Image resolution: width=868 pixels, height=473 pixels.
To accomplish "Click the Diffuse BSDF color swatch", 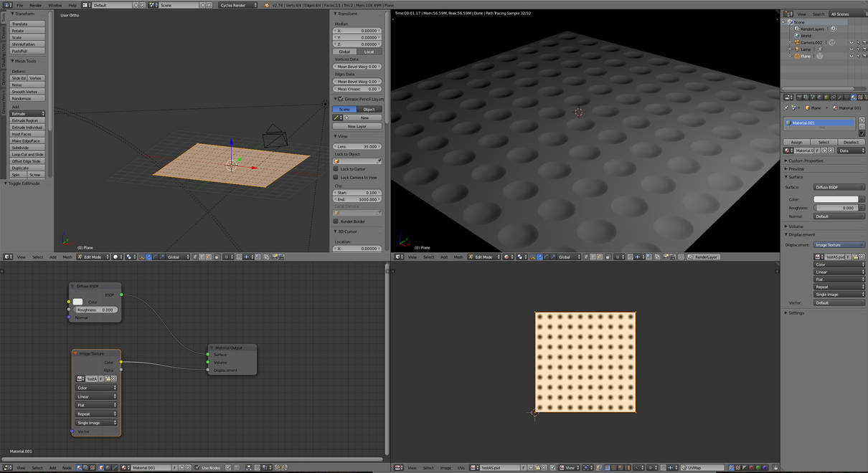I will [78, 302].
